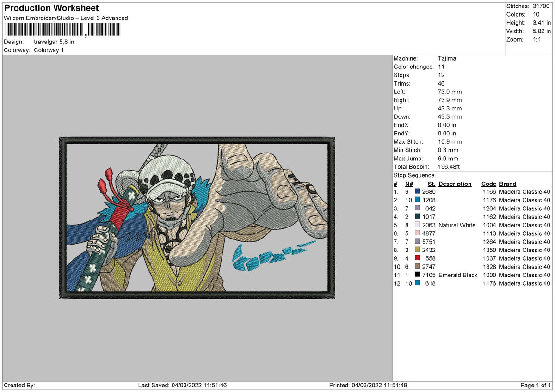The image size is (555, 392).
Task: Click the Width value '5.82 in'
Action: click(x=542, y=31)
